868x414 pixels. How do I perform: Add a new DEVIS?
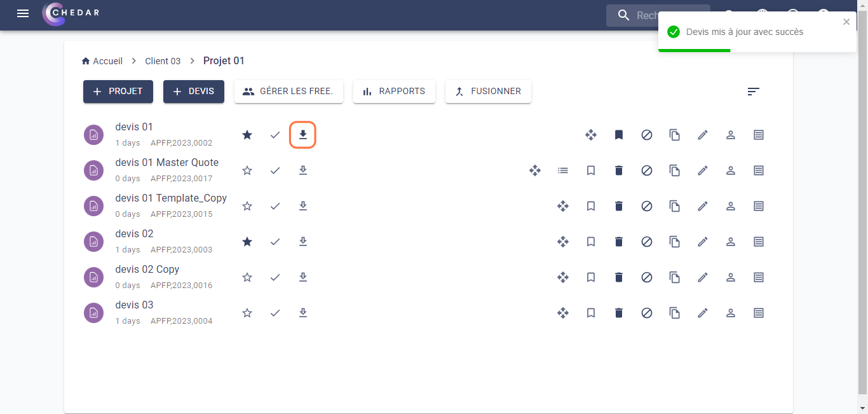click(194, 92)
